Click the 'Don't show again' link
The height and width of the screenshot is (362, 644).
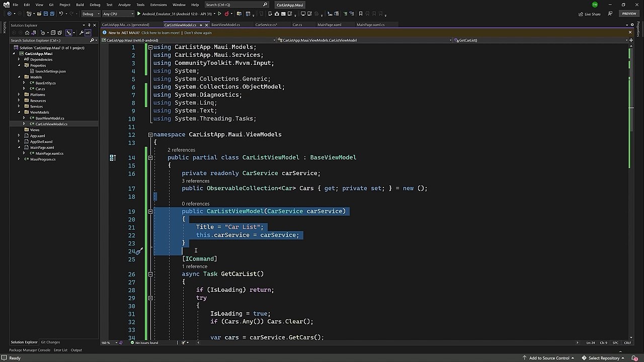(x=198, y=33)
